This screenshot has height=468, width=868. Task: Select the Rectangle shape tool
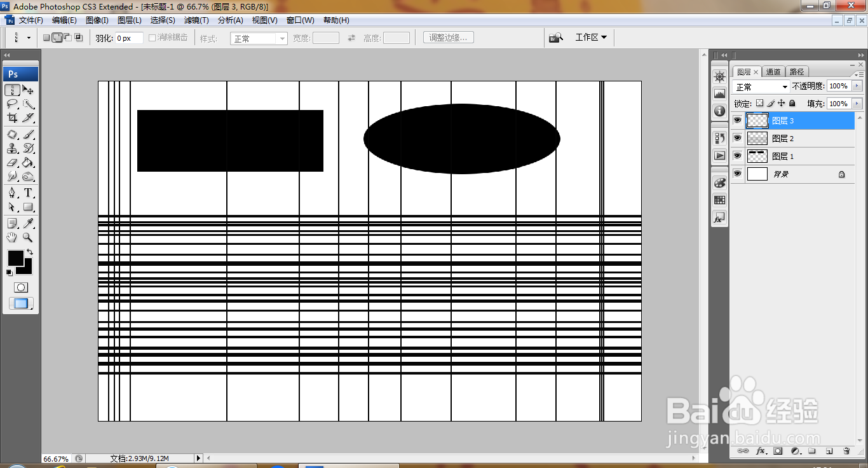29,207
